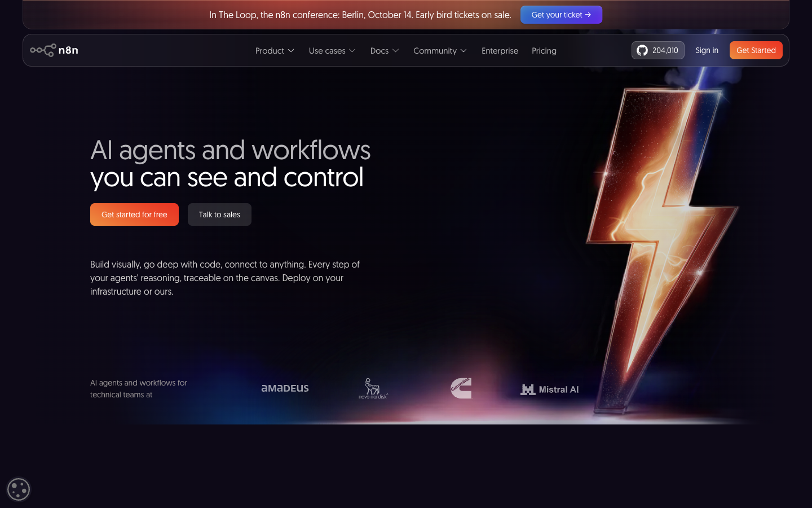This screenshot has height=508, width=812.
Task: Click the conference announcement banner text
Action: pyautogui.click(x=360, y=15)
